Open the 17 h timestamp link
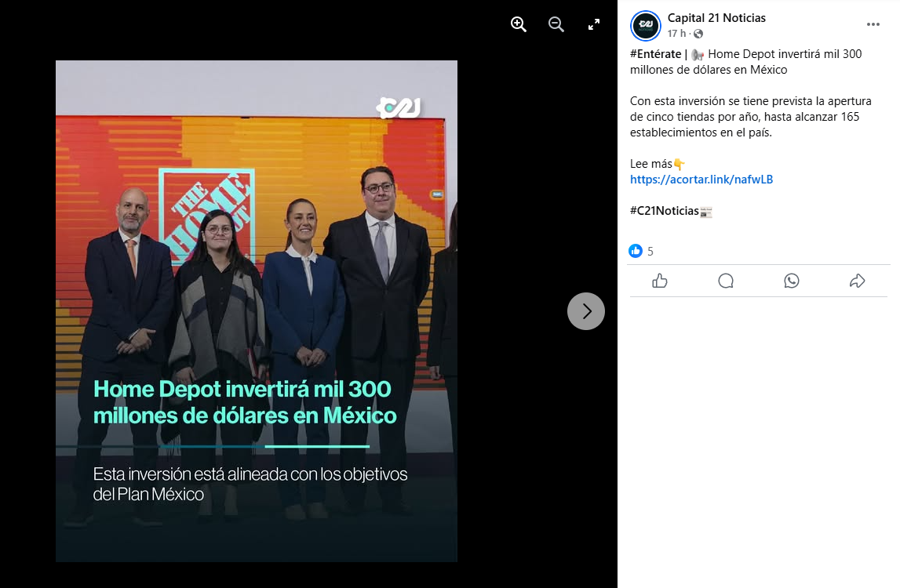This screenshot has width=900, height=588. click(676, 34)
